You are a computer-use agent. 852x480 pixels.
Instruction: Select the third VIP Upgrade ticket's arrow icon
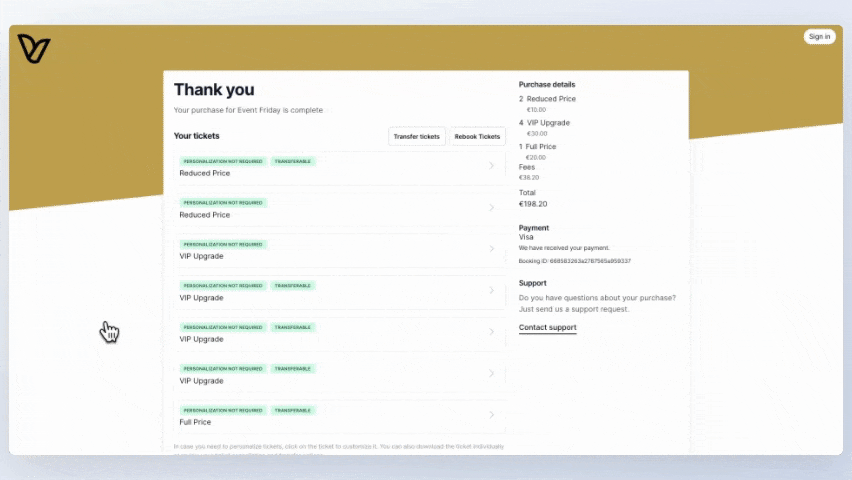(x=491, y=332)
